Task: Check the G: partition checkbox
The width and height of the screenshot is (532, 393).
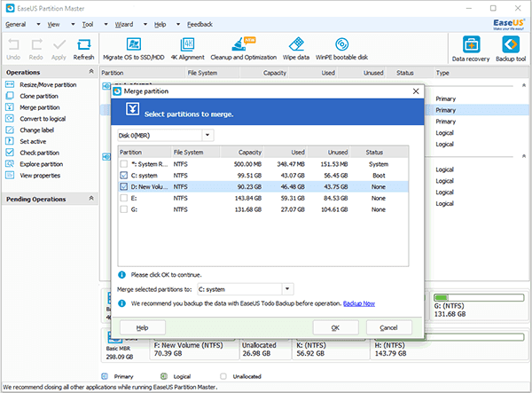Action: [x=124, y=209]
